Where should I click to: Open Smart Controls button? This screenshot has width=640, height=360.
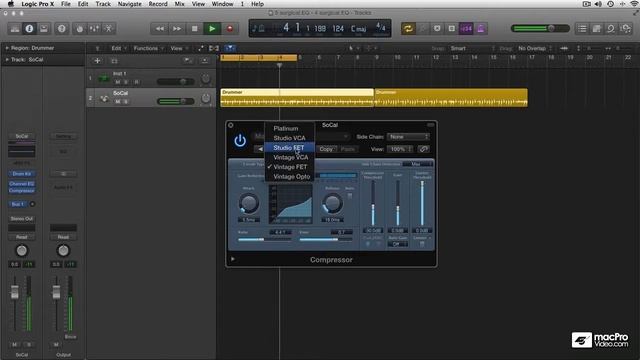80,29
